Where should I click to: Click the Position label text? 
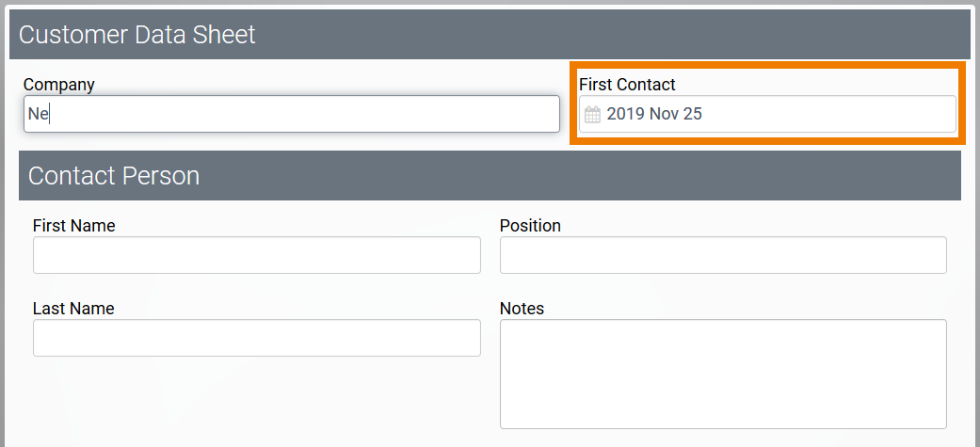click(x=530, y=226)
